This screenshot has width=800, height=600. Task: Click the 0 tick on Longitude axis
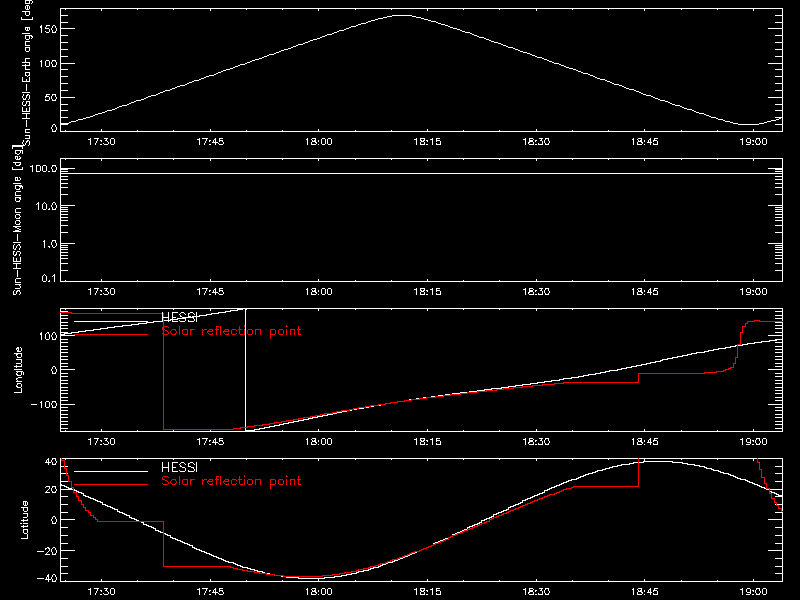(54, 370)
